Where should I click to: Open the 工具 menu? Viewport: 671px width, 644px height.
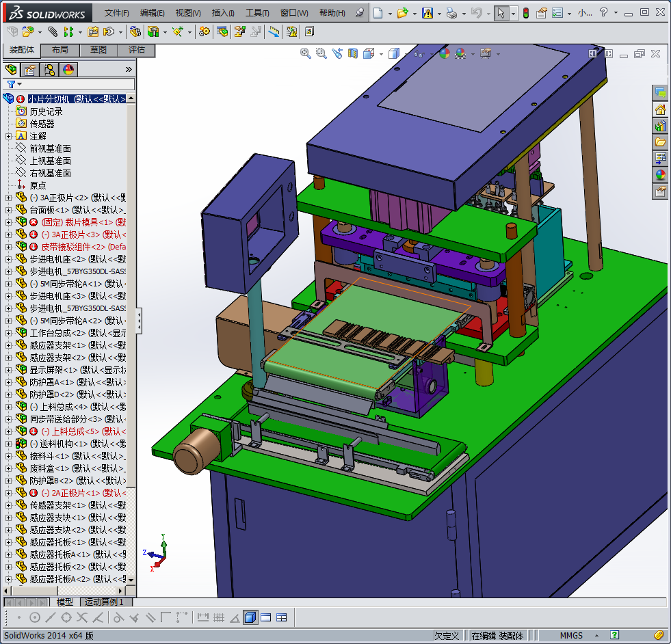tap(257, 13)
